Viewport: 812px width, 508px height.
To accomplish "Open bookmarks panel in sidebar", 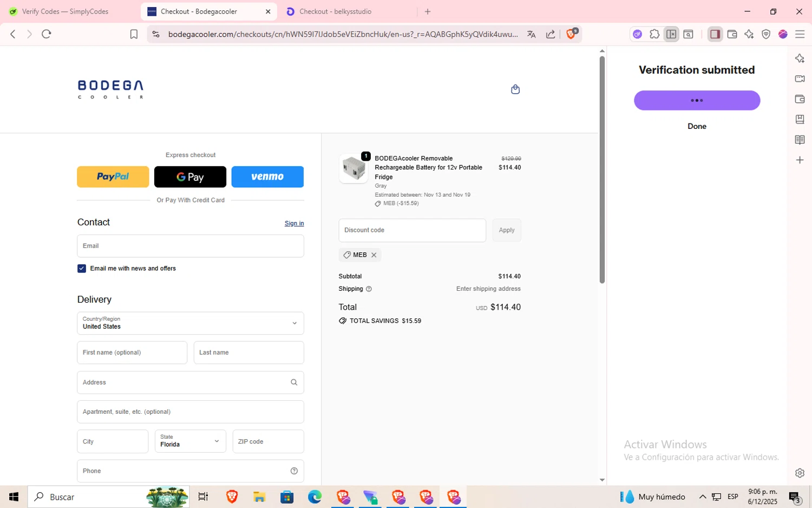I will (x=800, y=119).
